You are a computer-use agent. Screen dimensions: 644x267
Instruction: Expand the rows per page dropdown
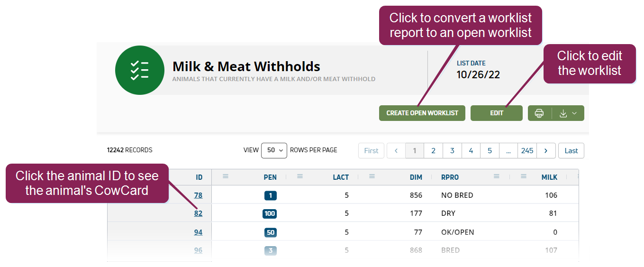click(x=274, y=150)
